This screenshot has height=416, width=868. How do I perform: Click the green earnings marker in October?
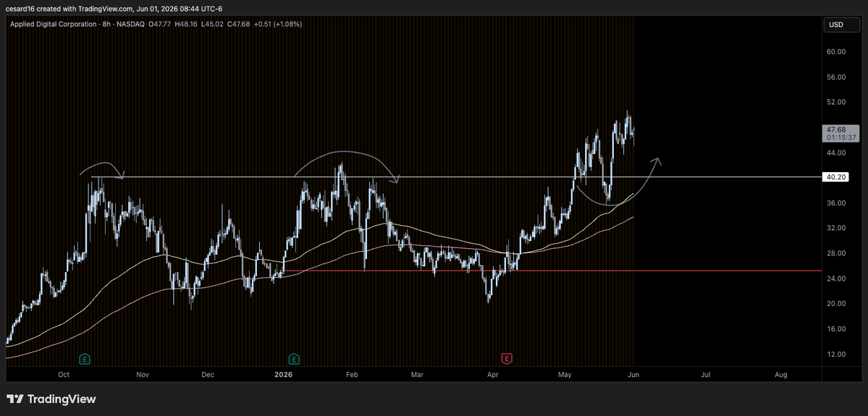pyautogui.click(x=85, y=359)
